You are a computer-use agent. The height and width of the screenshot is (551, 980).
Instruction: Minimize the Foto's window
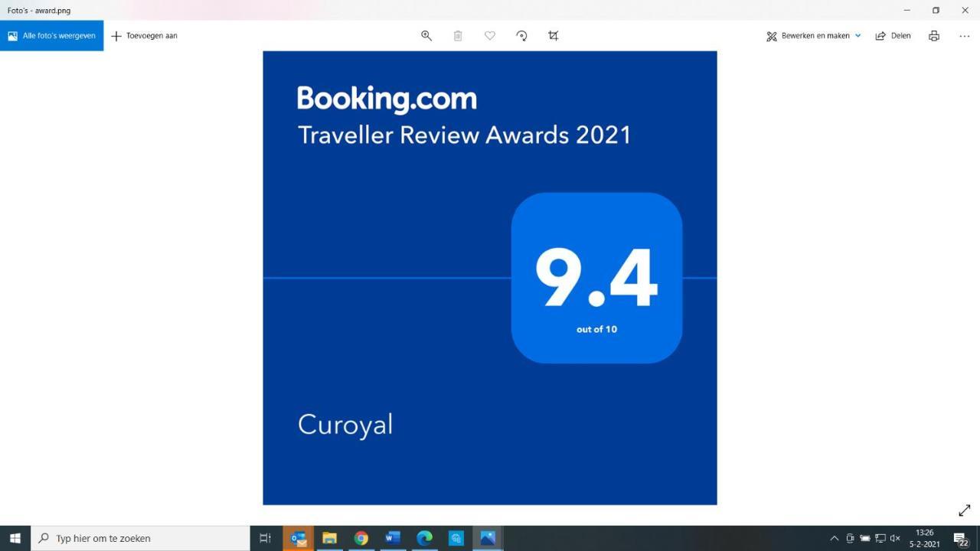[906, 10]
